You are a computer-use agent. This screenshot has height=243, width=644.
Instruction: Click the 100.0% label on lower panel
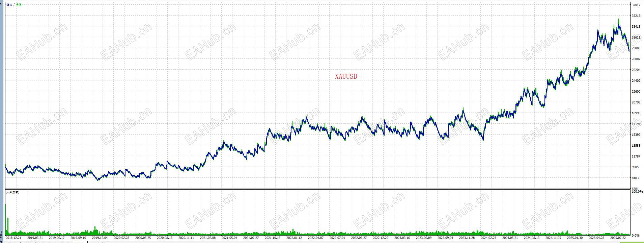637,192
